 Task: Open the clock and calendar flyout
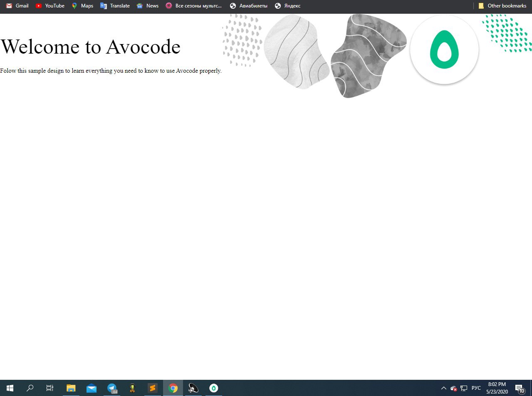(x=497, y=388)
